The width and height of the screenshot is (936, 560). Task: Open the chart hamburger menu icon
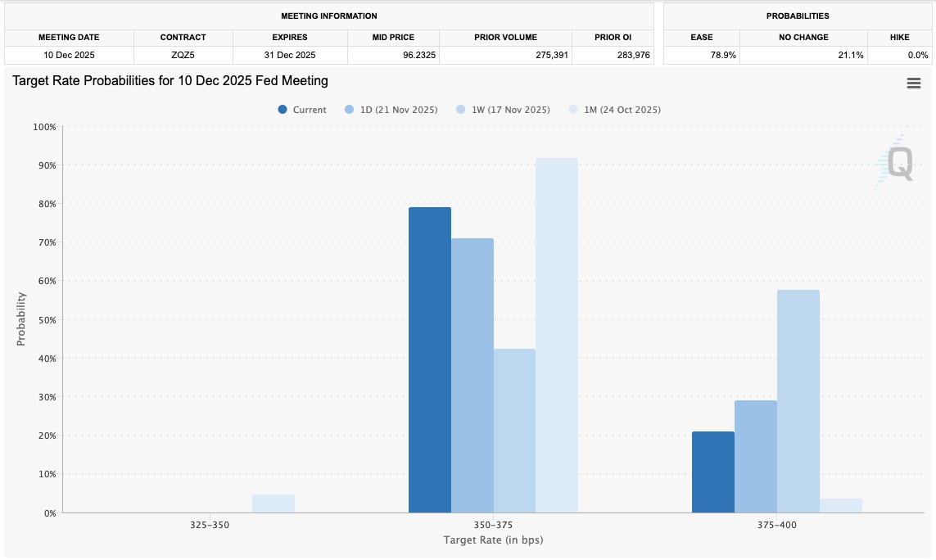point(913,83)
